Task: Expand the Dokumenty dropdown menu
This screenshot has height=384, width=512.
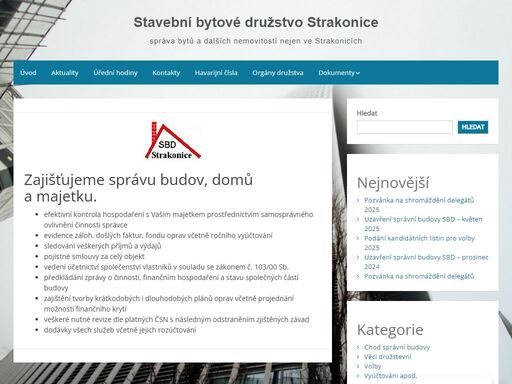Action: [x=339, y=73]
